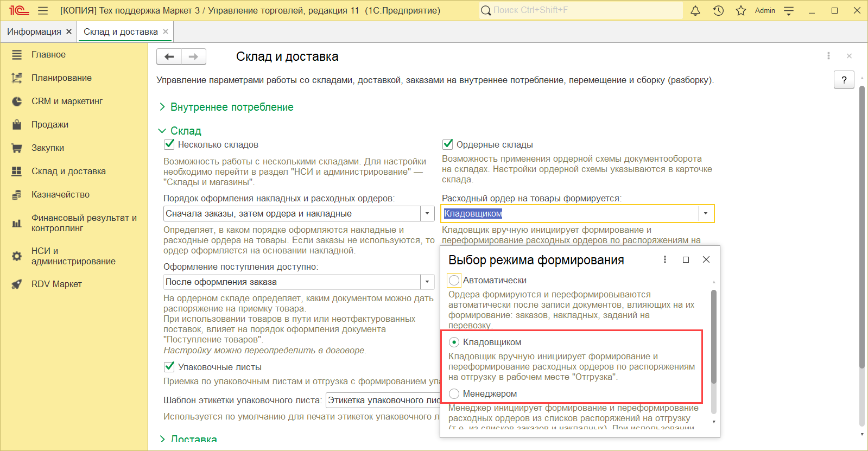The height and width of the screenshot is (451, 868).
Task: Open the Расходный ордер formation dropdown arrow
Action: tap(706, 213)
